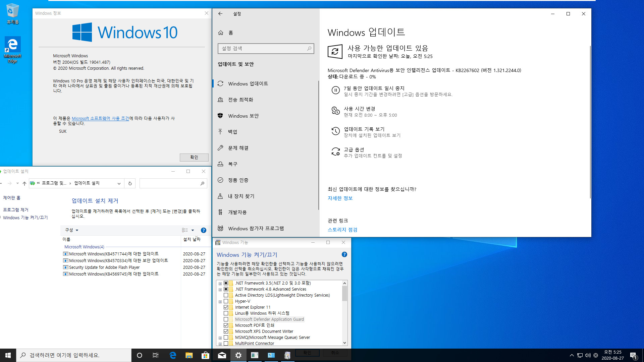644x362 pixels.
Task: Open File Explorer on taskbar
Action: [x=189, y=355]
